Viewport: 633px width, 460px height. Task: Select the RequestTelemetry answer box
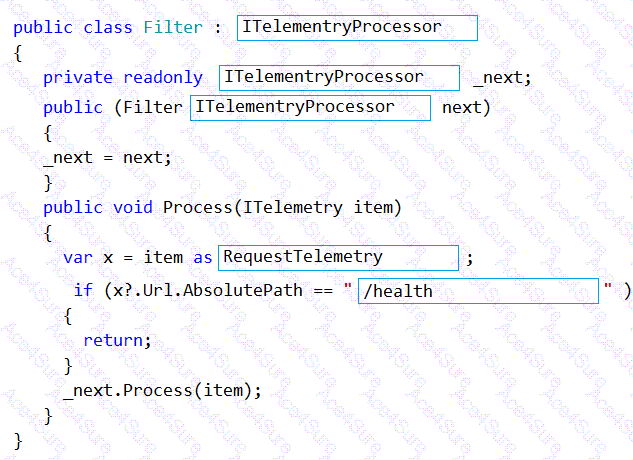point(338,257)
